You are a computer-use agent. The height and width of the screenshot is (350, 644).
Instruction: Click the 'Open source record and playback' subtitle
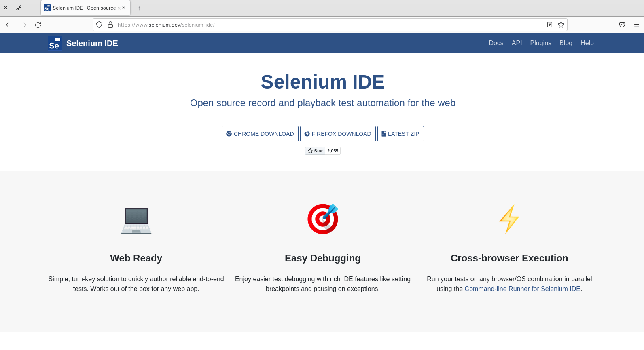click(x=323, y=103)
